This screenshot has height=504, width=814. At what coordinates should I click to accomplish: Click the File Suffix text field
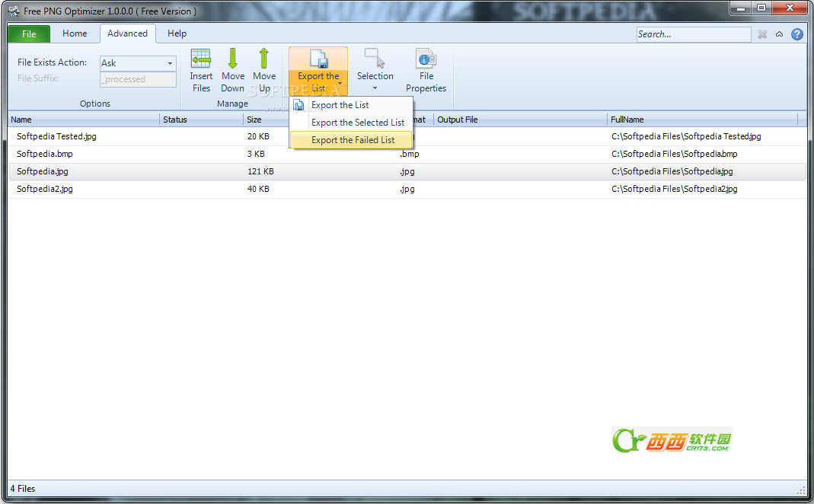coord(138,79)
